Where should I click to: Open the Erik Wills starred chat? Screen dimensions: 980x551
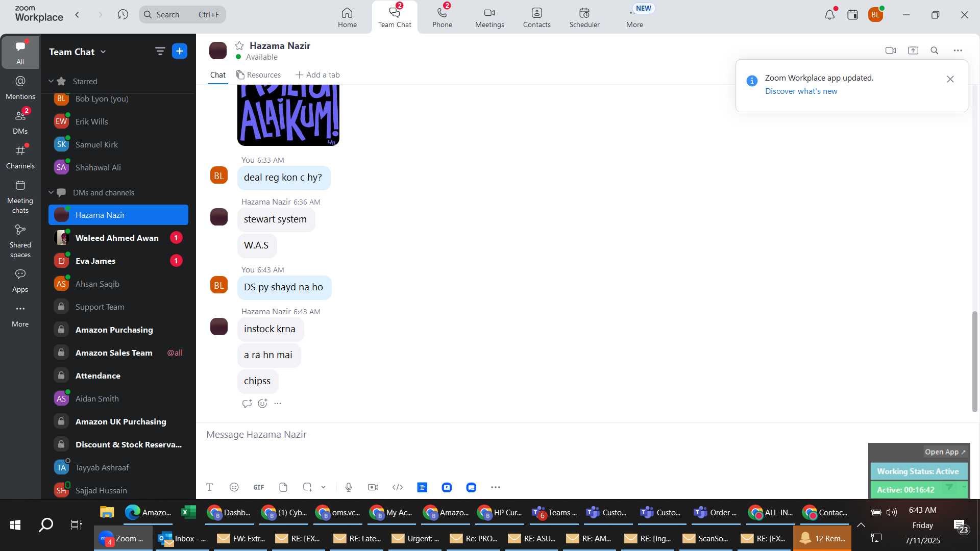tap(118, 121)
